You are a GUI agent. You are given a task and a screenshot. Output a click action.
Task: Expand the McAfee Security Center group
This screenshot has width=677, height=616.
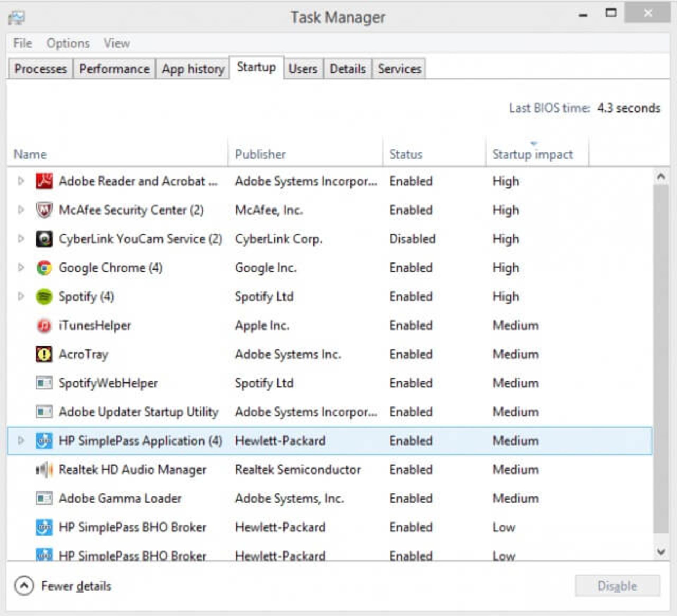pos(21,210)
